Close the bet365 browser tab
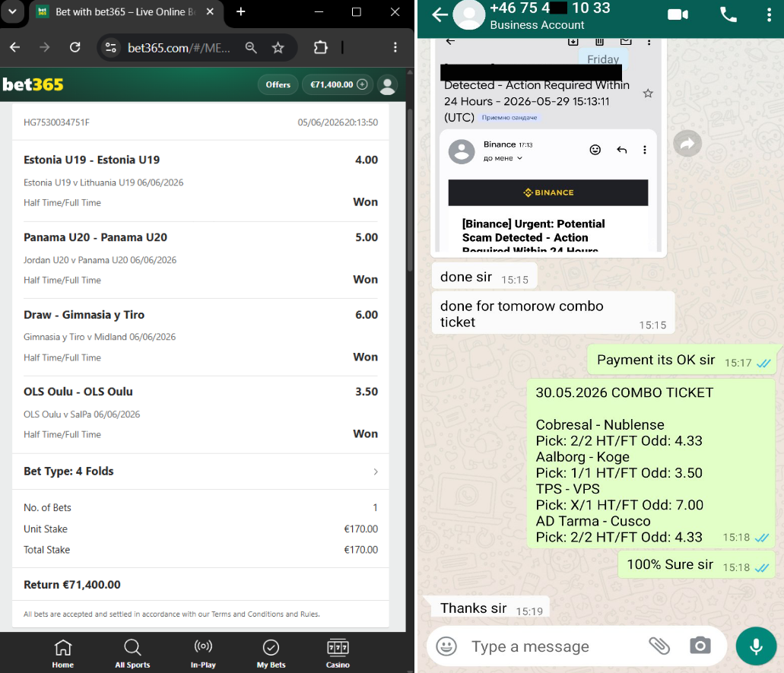The height and width of the screenshot is (673, 784). click(x=210, y=11)
